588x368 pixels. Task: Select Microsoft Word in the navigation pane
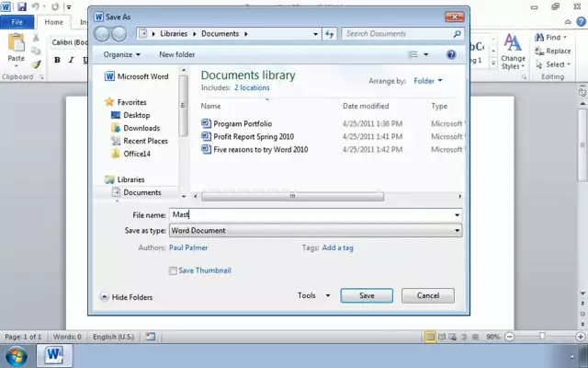(x=137, y=76)
